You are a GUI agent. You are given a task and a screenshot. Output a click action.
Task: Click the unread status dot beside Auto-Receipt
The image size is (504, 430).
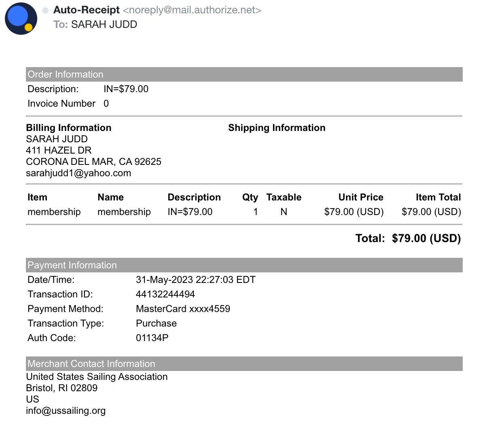(45, 10)
